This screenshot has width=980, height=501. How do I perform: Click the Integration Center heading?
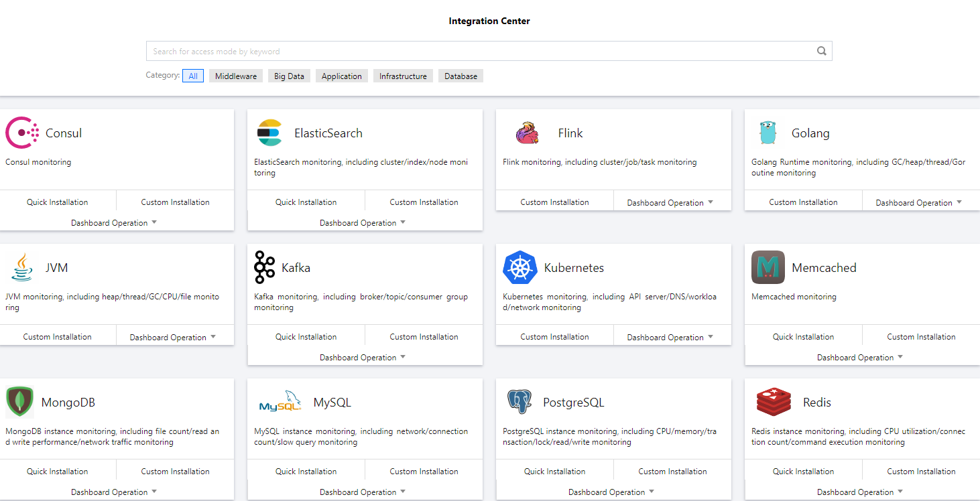point(489,21)
